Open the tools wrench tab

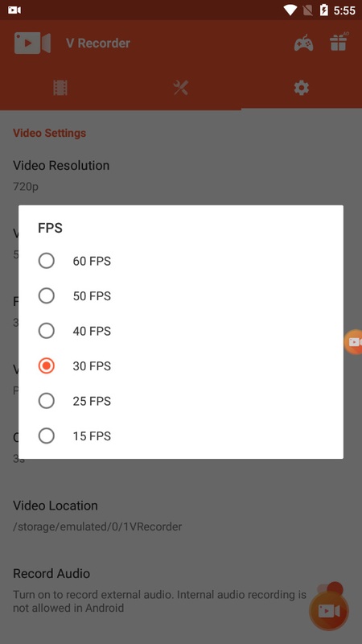pos(180,88)
